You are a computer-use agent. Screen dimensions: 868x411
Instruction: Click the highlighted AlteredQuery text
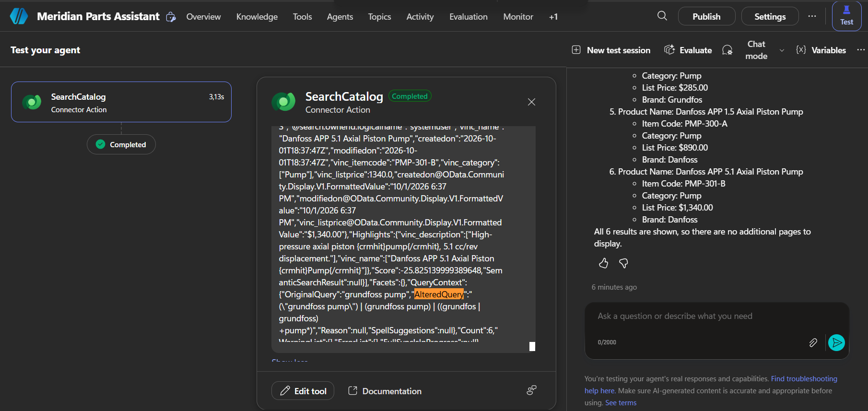[439, 294]
